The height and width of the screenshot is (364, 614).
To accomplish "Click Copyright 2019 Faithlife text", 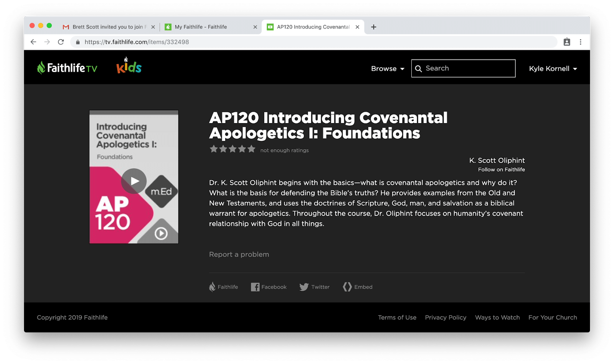I will [72, 318].
